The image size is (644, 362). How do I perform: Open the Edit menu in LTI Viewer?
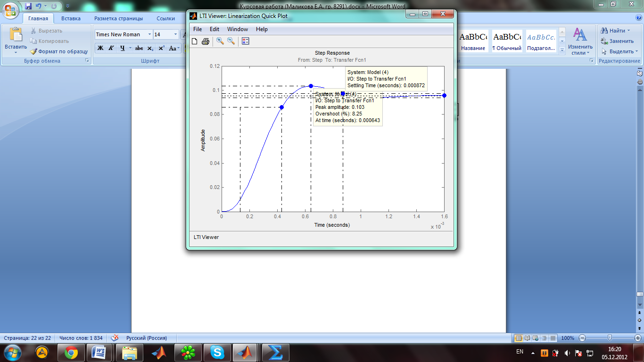(x=215, y=29)
